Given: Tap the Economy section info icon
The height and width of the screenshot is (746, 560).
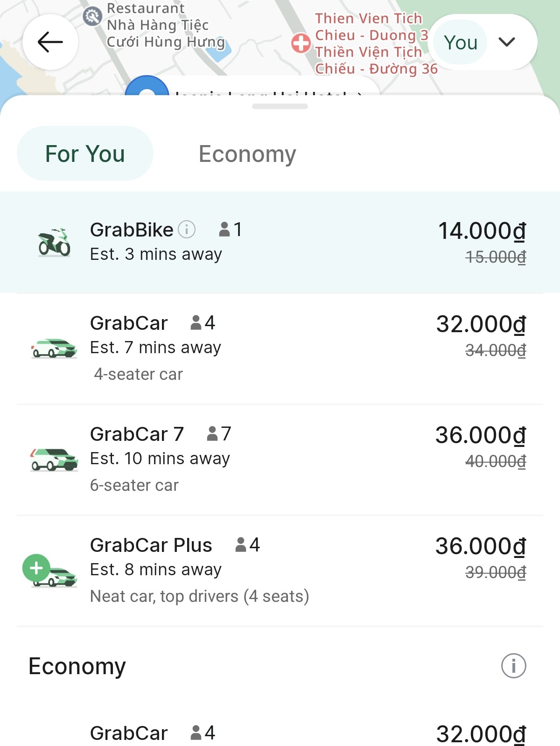Looking at the screenshot, I should point(513,666).
